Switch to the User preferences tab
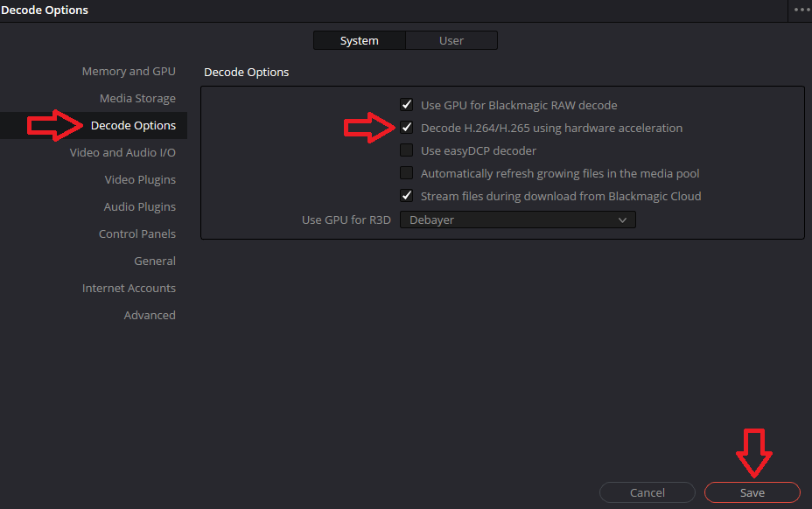Image resolution: width=812 pixels, height=509 pixels. tap(451, 39)
